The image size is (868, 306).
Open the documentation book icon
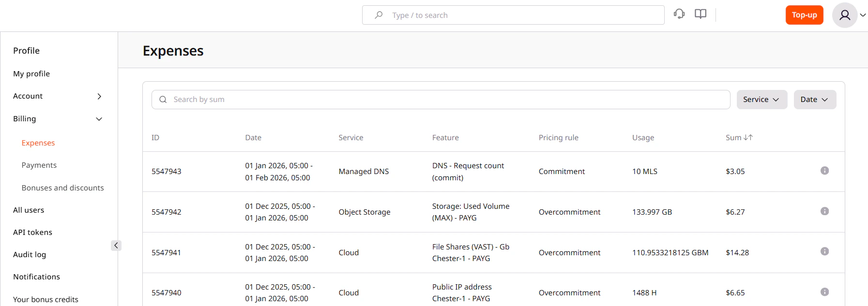(x=700, y=14)
